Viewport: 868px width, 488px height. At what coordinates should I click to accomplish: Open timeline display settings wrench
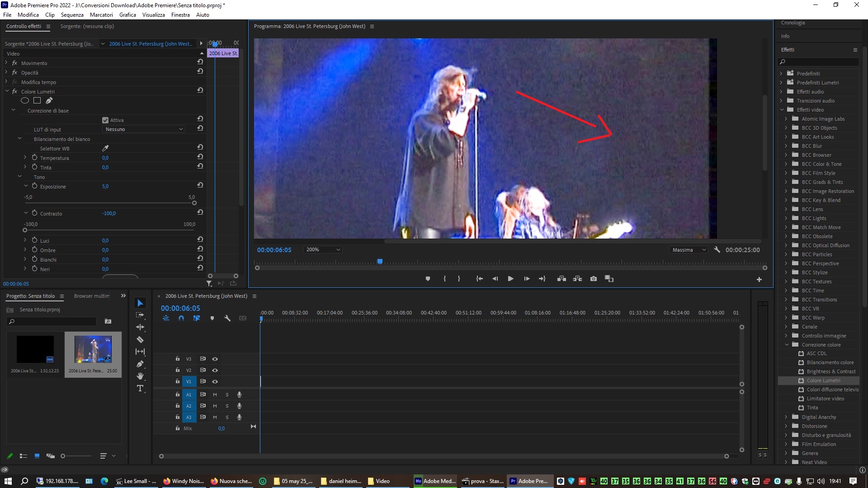click(x=227, y=318)
